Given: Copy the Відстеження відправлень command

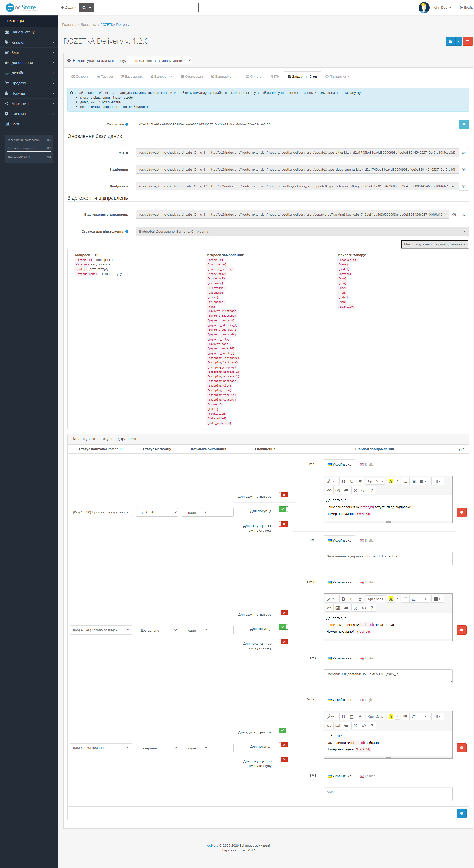Looking at the screenshot, I should (x=454, y=215).
